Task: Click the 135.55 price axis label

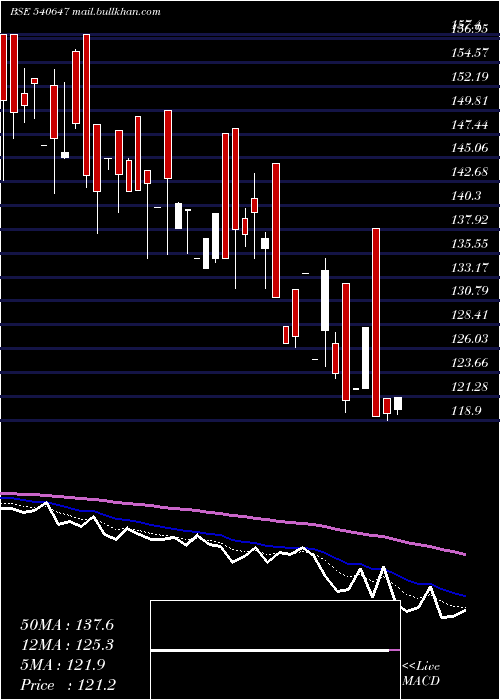Action: click(470, 244)
